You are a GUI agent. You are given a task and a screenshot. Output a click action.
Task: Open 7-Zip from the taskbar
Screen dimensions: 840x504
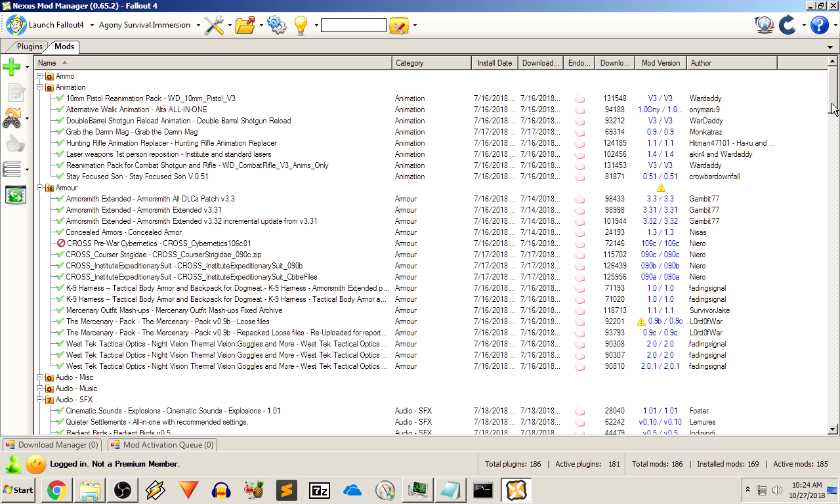point(319,490)
